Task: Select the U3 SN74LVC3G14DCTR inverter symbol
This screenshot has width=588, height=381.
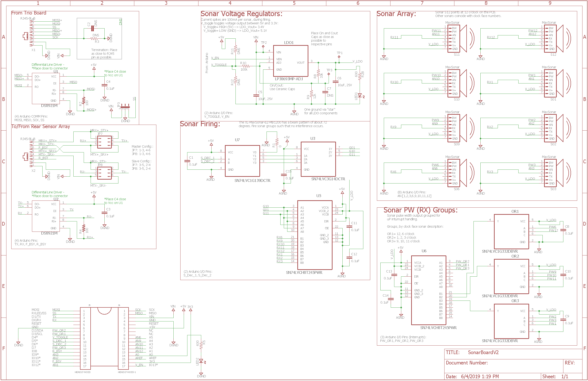Action: (318, 159)
